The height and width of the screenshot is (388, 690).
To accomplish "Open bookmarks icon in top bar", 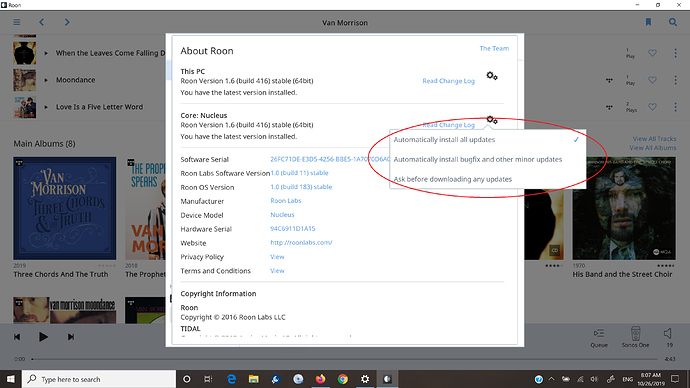I will point(648,22).
